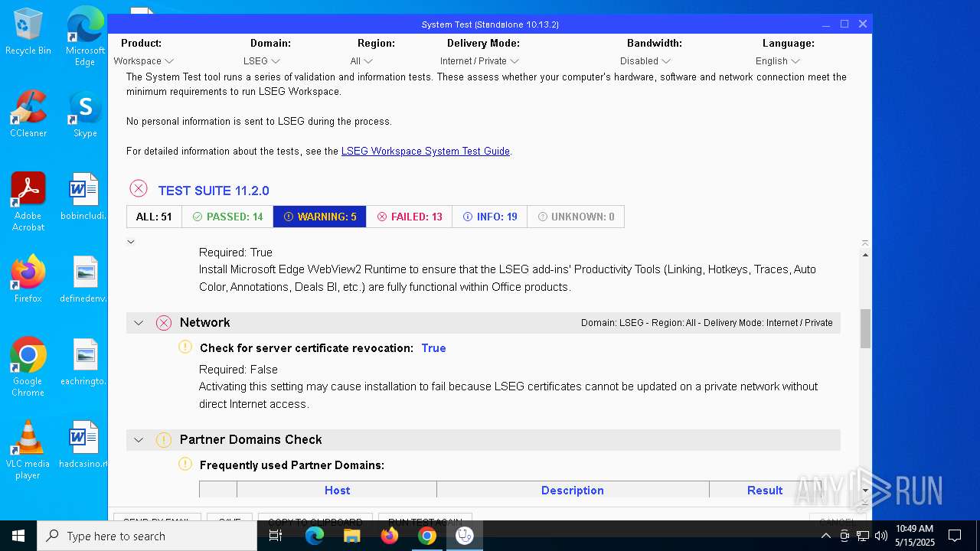Click the True value for certificate revocation
Screen dimensions: 980x551
tap(433, 348)
